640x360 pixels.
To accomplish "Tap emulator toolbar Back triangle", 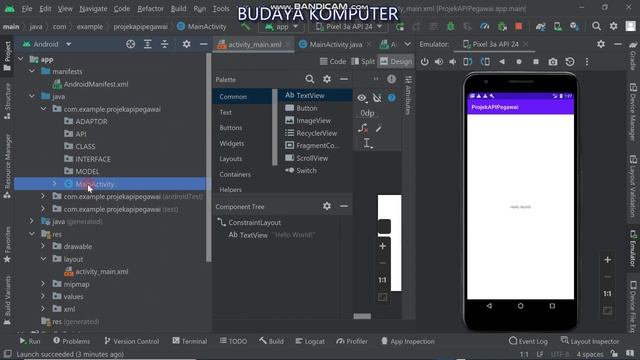I will coord(502,62).
